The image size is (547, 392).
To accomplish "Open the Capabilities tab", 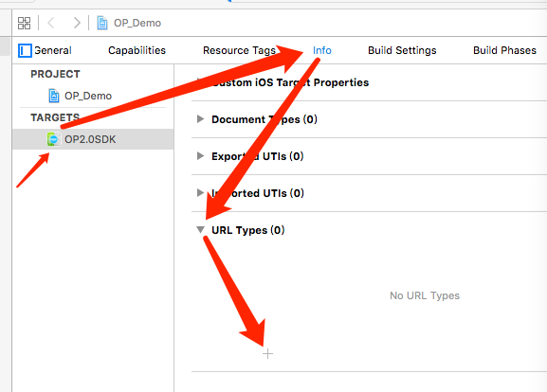I will pos(137,50).
